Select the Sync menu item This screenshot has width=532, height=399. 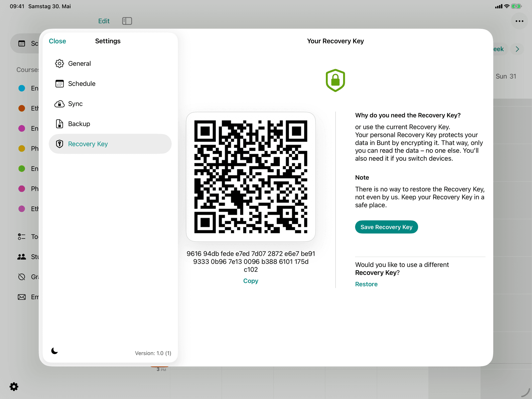pos(110,104)
